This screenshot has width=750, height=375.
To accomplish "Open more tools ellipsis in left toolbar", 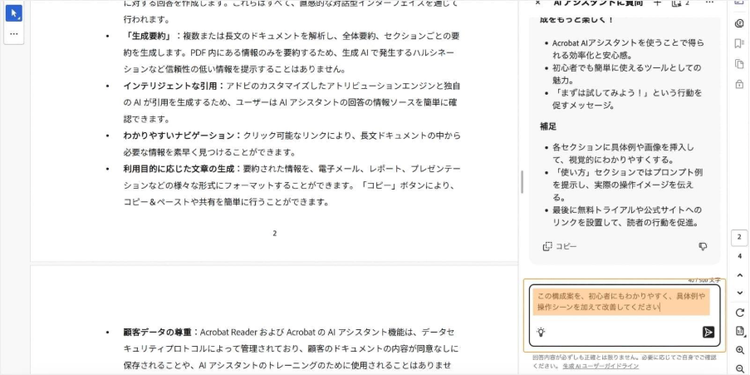I will tap(14, 34).
